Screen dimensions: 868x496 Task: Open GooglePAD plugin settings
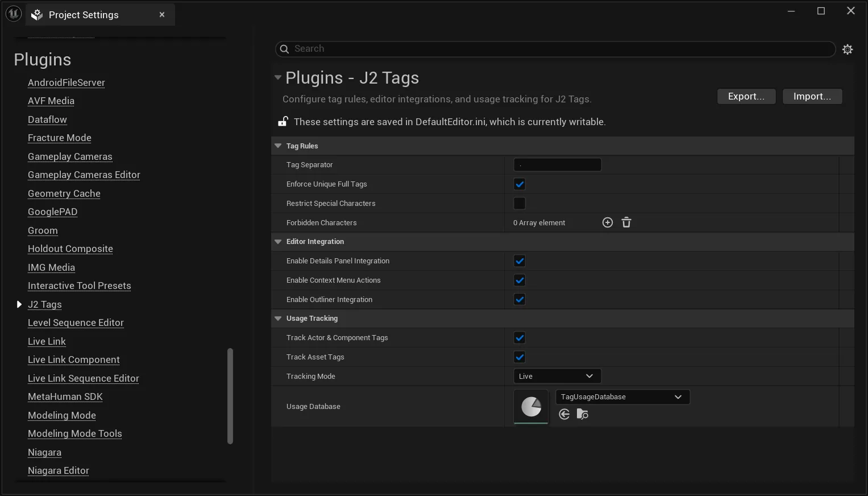pos(52,212)
